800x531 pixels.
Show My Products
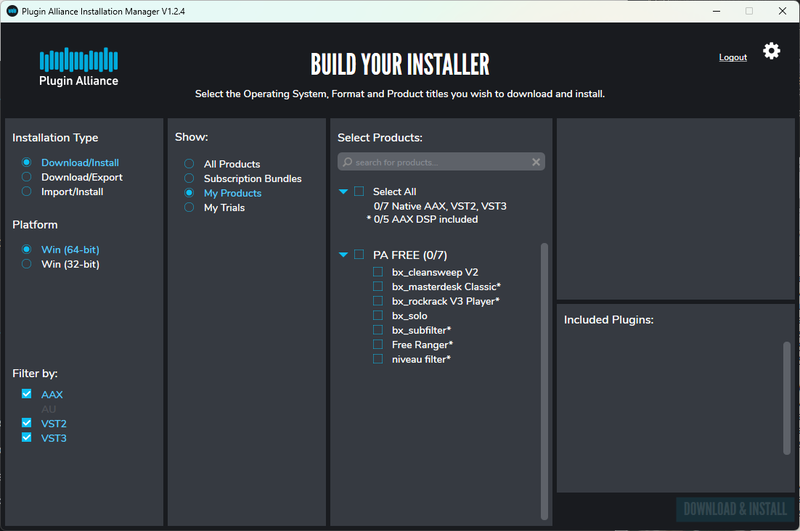coord(189,193)
